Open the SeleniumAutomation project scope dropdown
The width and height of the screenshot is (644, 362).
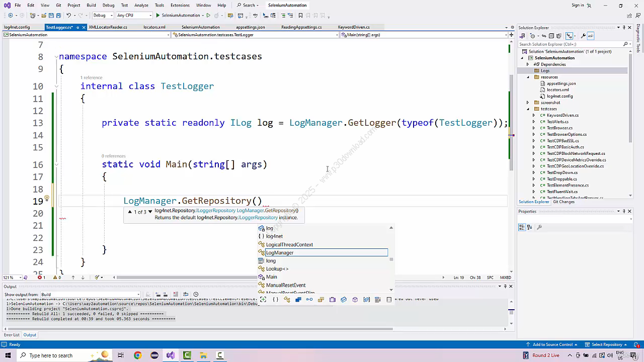tap(86, 35)
